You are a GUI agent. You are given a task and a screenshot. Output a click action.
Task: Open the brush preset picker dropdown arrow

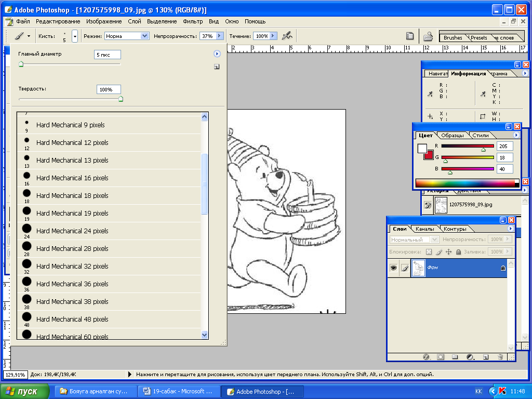tap(75, 36)
